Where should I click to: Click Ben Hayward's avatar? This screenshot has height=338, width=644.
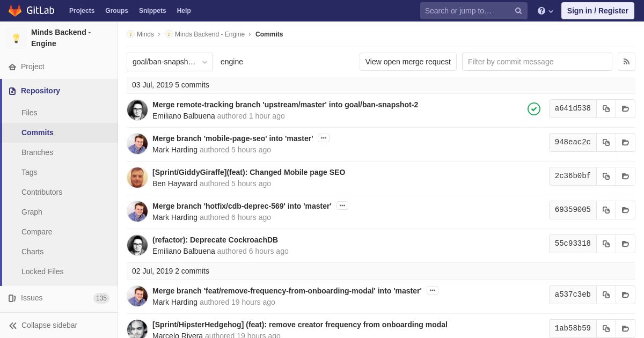[x=137, y=178]
